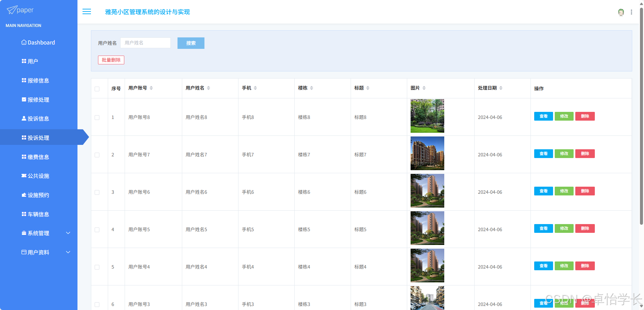Click the 缴费信息 grid icon
The height and width of the screenshot is (310, 644).
[x=24, y=157]
